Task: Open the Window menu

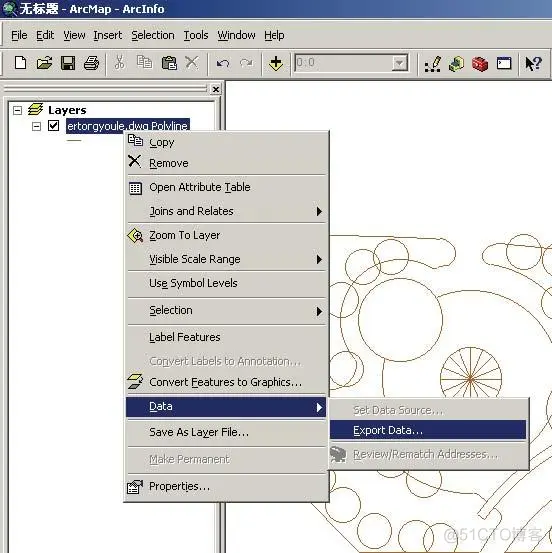Action: click(236, 35)
